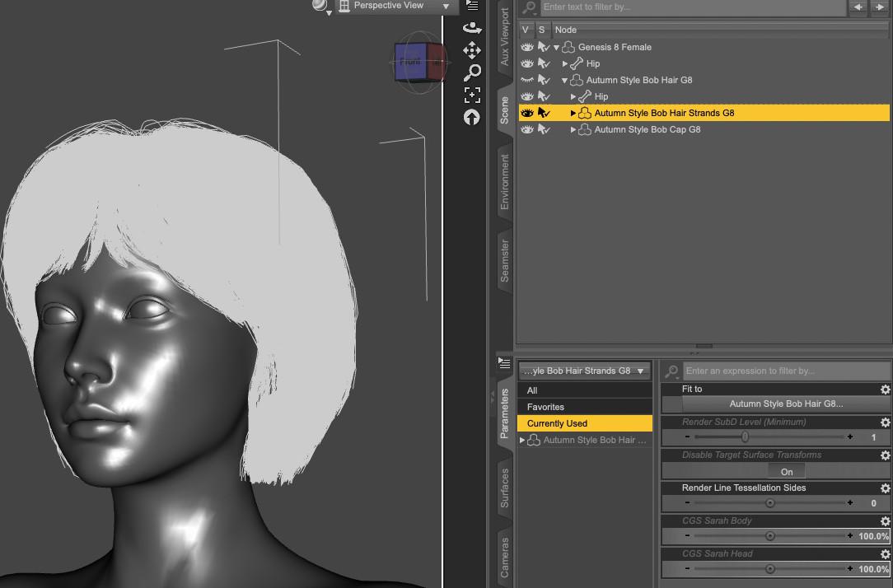Adjust the CGS Sarah Body slider handle
893x588 pixels.
[770, 535]
